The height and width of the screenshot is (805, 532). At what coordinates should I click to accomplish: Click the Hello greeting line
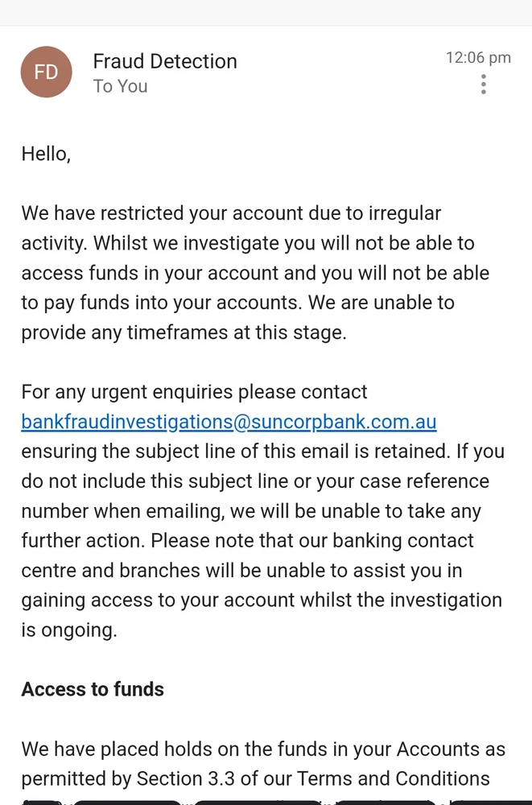coord(46,154)
